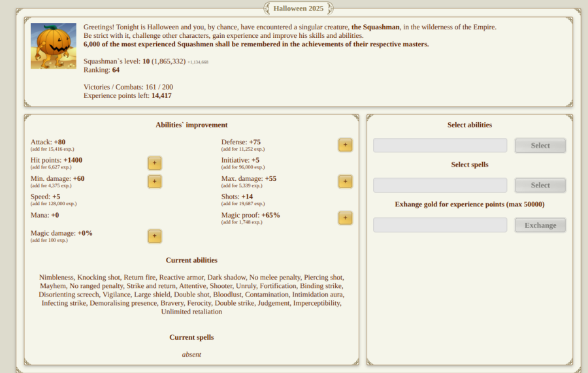
Task: Click the 'absent' text under Current spells
Action: [191, 354]
